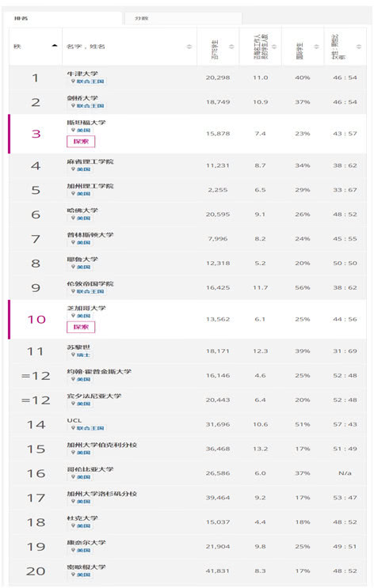Open the 哥伦比亚大学 link
This screenshot has width=374, height=588.
90,469
